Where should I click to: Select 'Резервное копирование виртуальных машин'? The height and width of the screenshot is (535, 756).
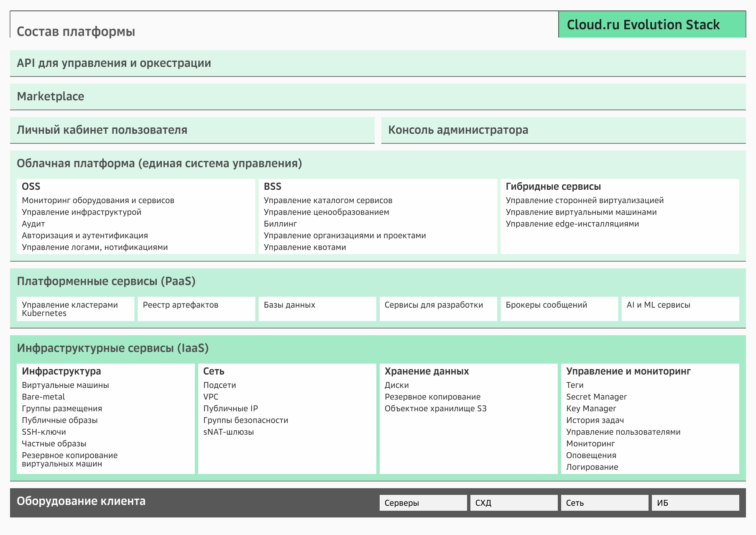coord(70,460)
